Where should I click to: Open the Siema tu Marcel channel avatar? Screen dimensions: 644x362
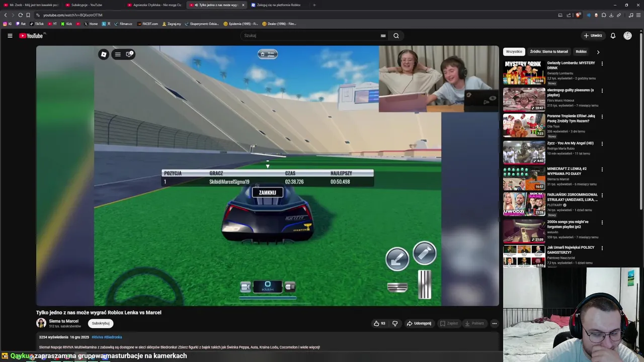pos(41,323)
